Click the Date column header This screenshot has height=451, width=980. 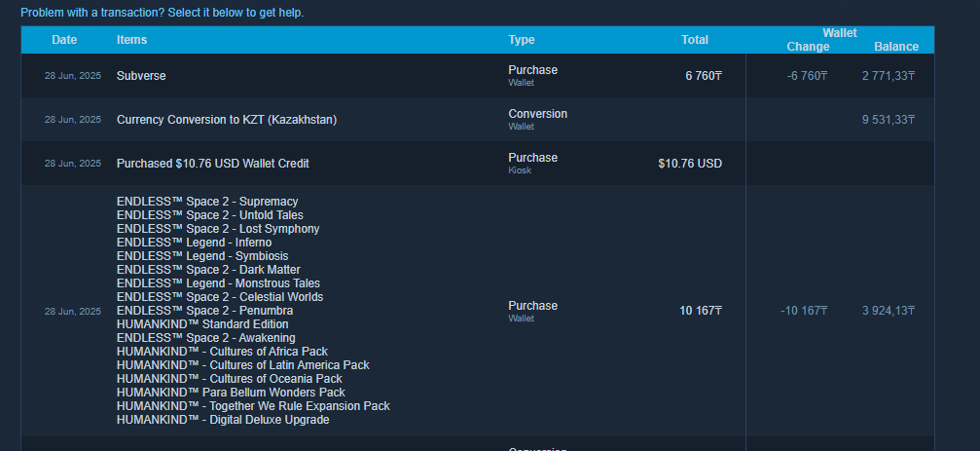(64, 39)
